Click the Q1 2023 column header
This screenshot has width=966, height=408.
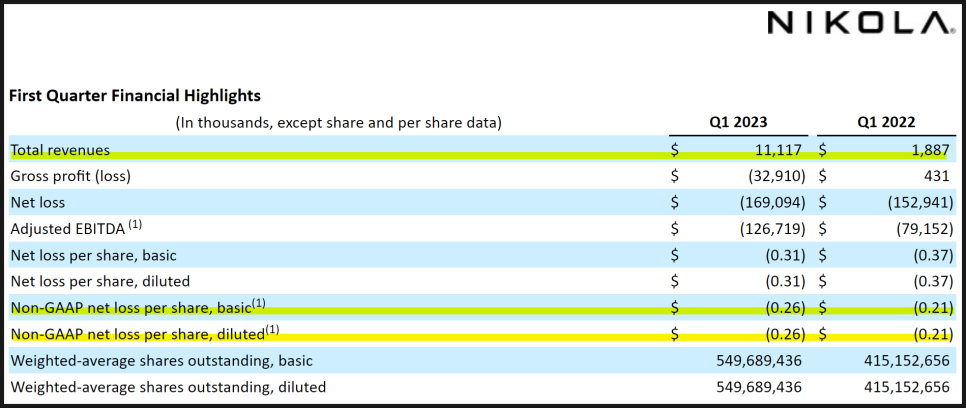point(738,122)
